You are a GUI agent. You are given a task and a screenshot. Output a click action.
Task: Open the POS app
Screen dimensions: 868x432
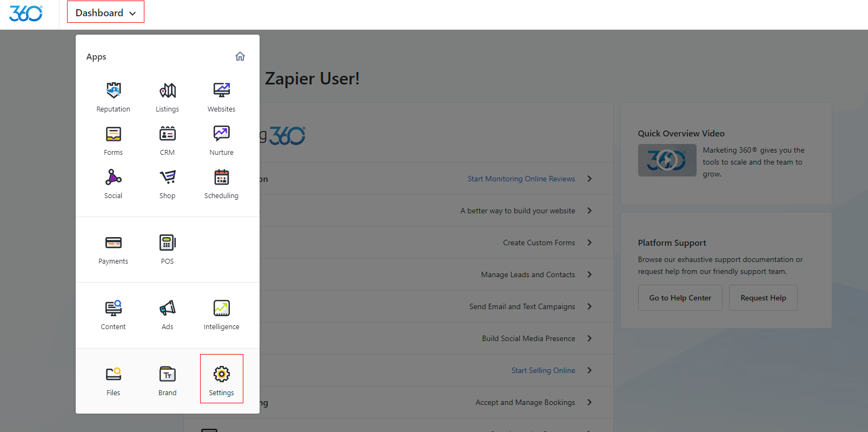coord(167,250)
